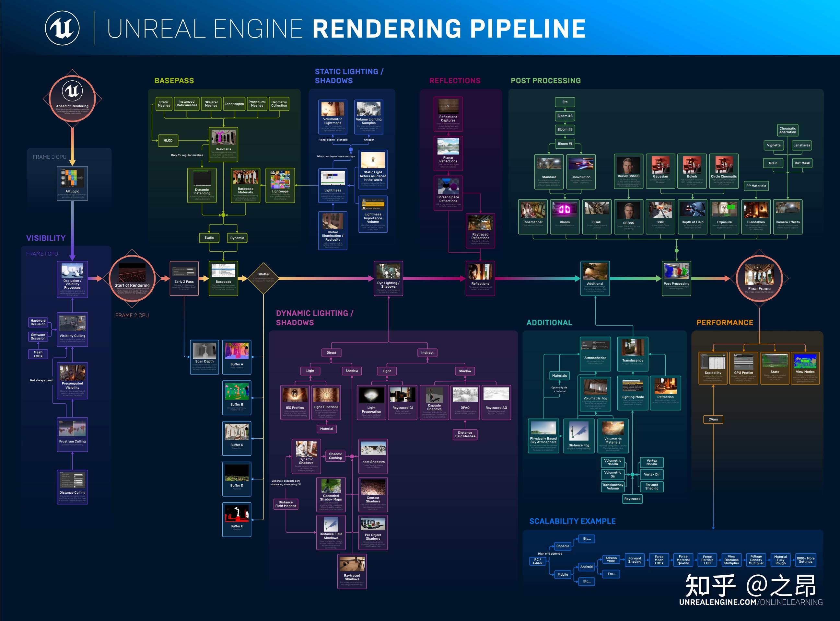Click the Distance Fog node under Additional
The width and height of the screenshot is (840, 621).
pos(579,436)
